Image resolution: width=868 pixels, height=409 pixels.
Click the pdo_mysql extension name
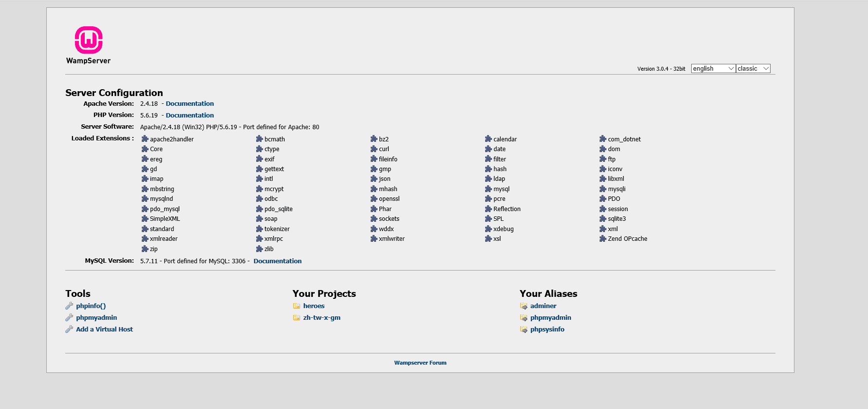pyautogui.click(x=165, y=209)
